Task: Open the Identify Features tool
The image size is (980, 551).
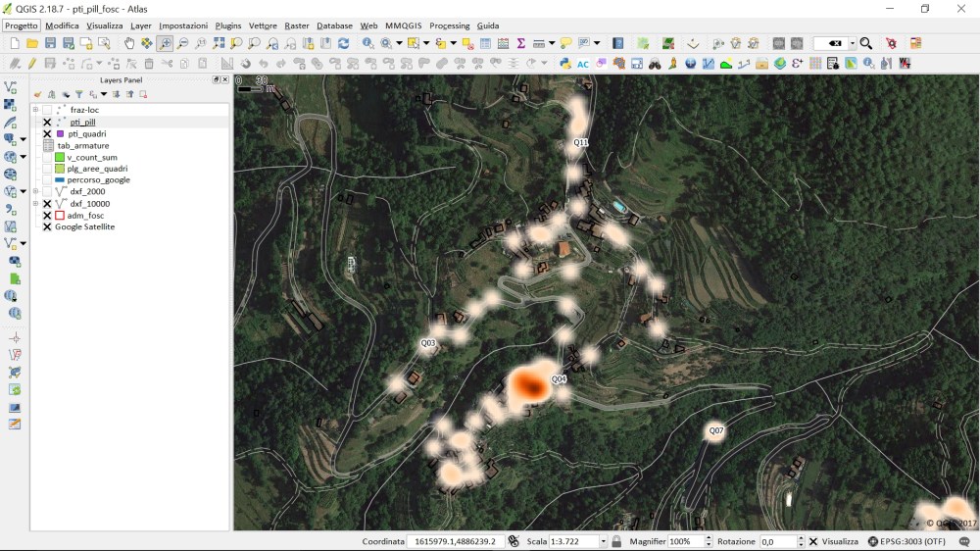Action: [x=367, y=43]
